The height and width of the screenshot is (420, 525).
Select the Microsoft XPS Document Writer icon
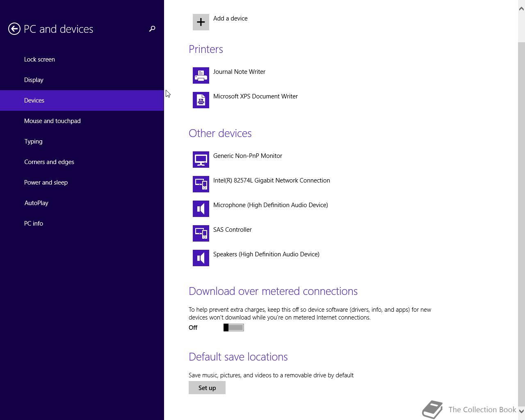(201, 100)
